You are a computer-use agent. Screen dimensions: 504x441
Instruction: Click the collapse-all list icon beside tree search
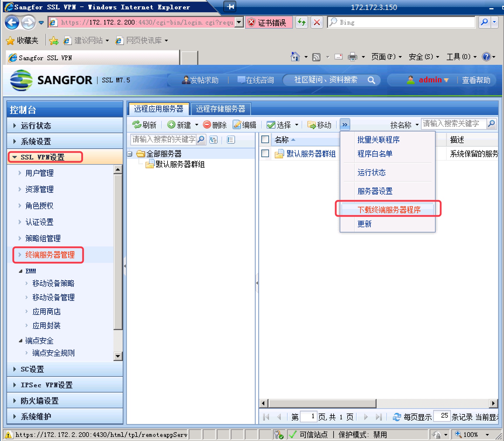[231, 140]
